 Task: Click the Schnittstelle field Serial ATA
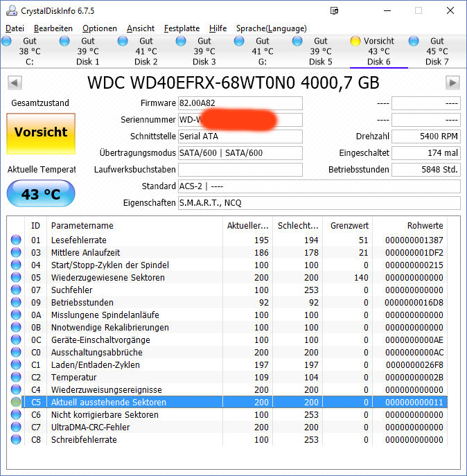pos(240,136)
